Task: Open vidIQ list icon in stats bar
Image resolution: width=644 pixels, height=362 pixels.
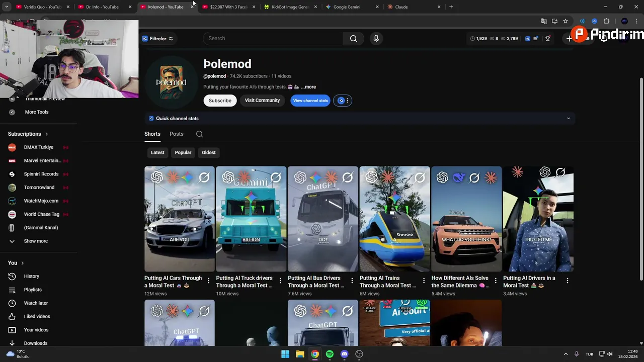Action: click(x=536, y=38)
